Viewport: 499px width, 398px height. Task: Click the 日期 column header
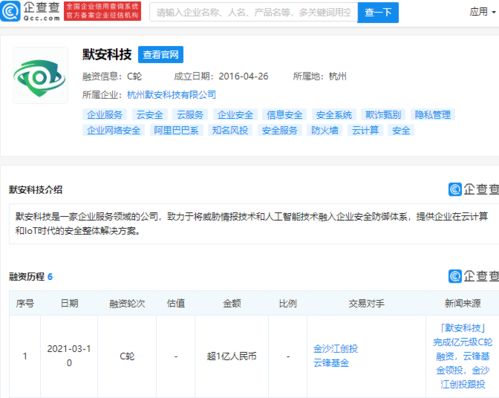point(69,303)
